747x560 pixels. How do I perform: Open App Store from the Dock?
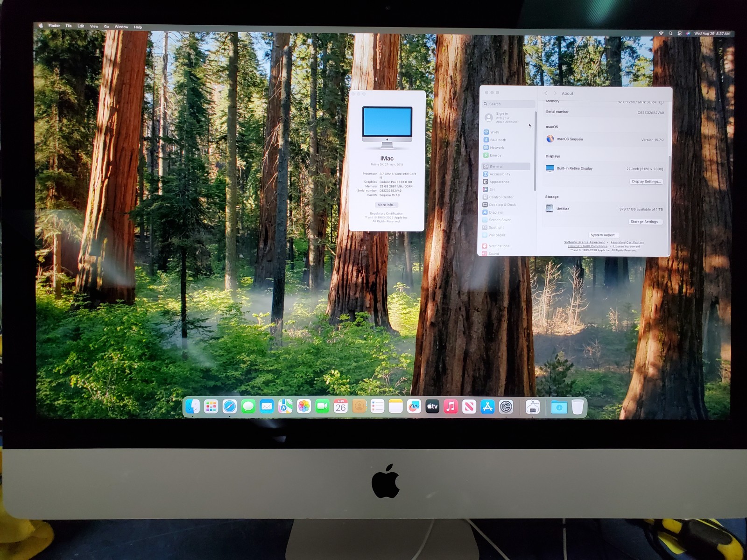pos(487,406)
